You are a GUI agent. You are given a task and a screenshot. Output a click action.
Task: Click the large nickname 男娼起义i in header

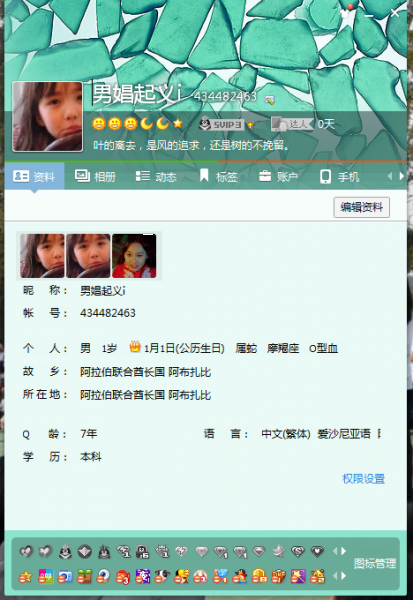point(137,94)
